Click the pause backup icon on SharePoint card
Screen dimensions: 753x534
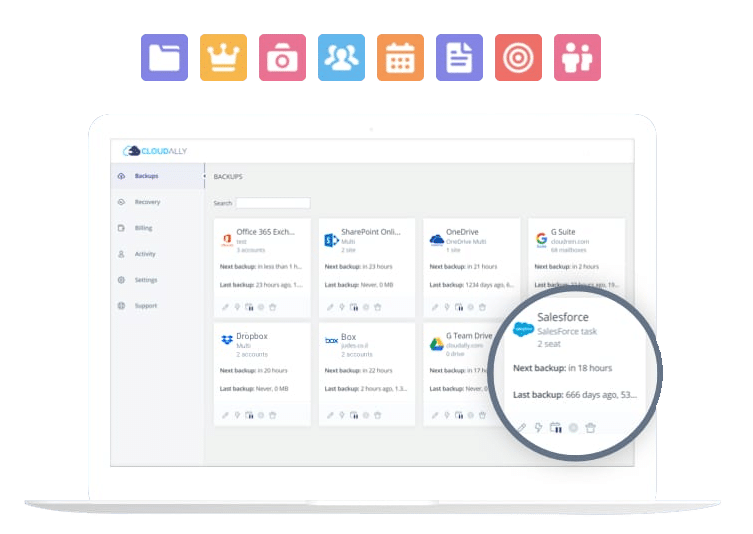coord(354,307)
